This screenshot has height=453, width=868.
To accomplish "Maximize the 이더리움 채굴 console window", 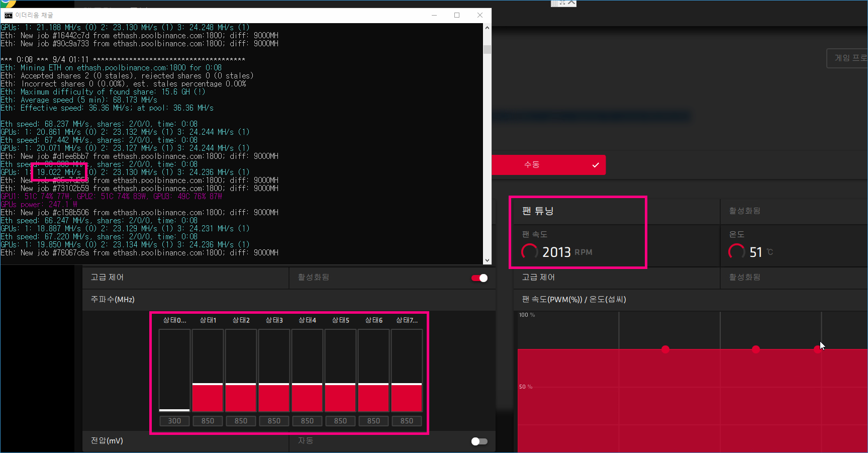I will point(457,15).
